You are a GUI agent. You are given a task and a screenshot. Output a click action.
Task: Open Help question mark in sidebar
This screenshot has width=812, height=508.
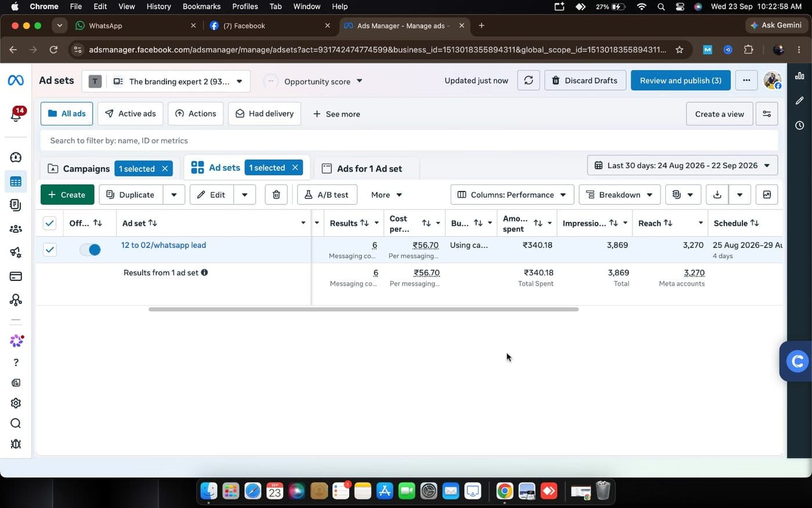(16, 362)
